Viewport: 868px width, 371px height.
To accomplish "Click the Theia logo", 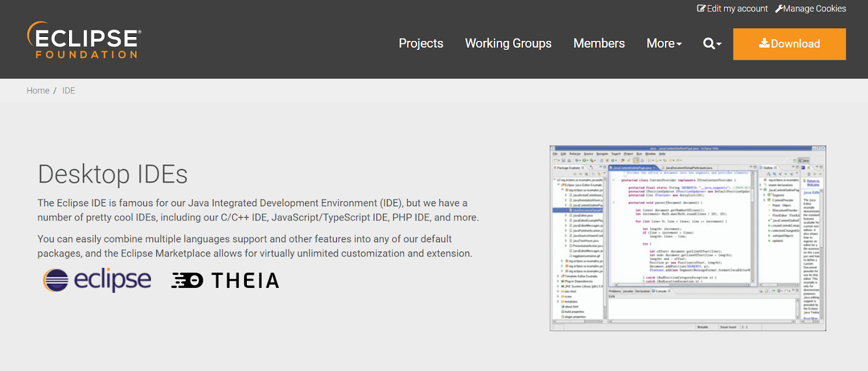I will [225, 280].
